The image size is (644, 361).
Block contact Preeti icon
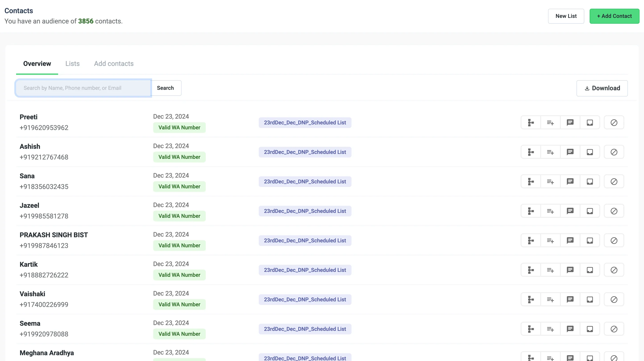pos(614,123)
